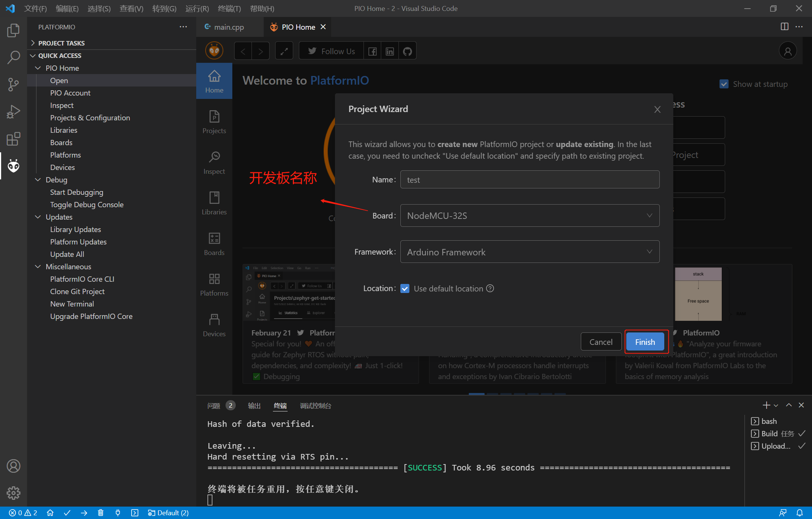812x519 pixels.
Task: Click Cancel in Project Wizard
Action: pyautogui.click(x=601, y=342)
